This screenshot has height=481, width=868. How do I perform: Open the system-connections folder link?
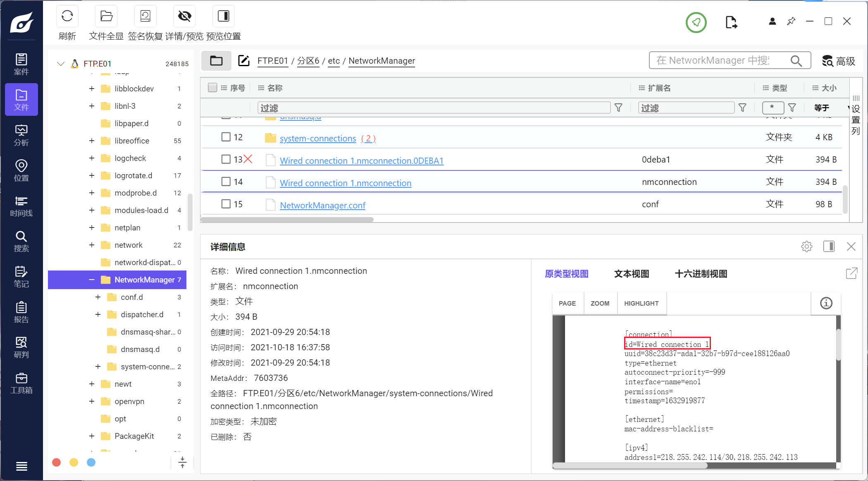(x=318, y=138)
